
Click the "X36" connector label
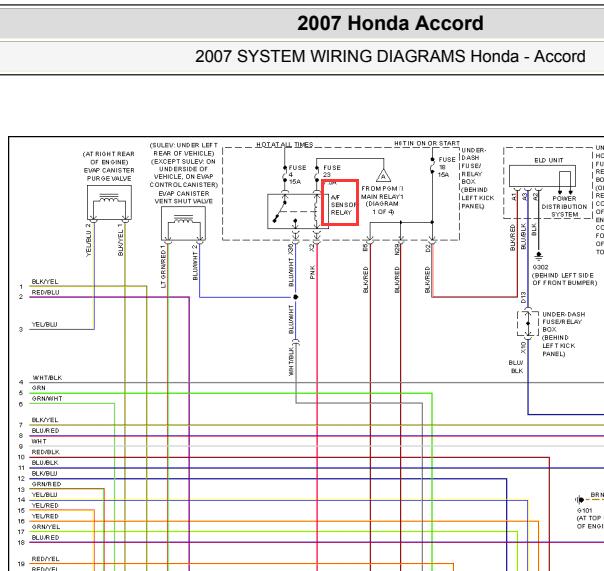pos(291,249)
